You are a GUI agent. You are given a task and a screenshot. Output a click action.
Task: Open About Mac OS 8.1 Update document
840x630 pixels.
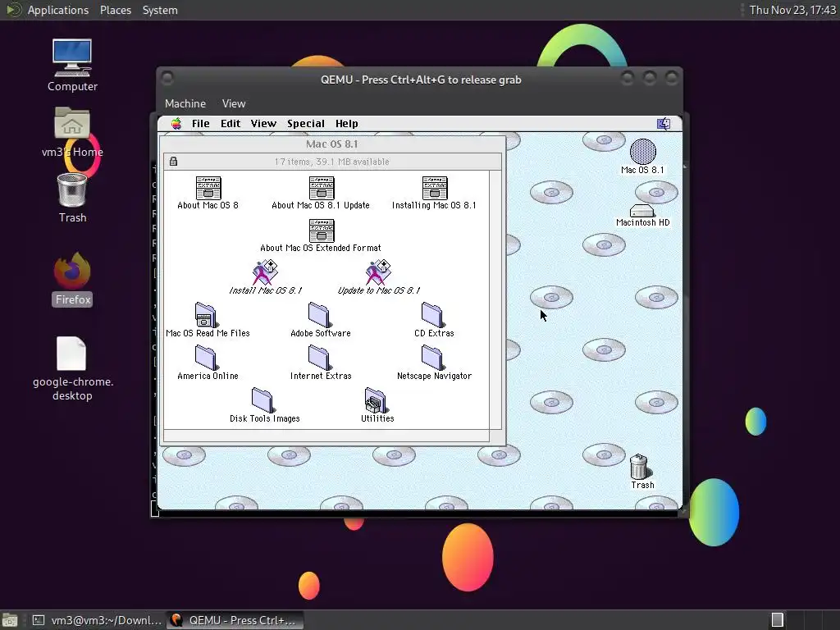(x=322, y=188)
